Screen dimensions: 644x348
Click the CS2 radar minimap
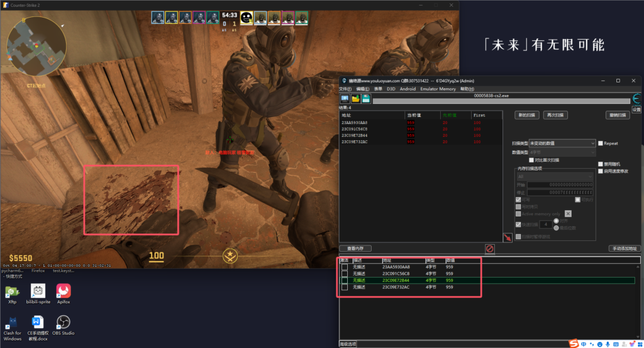[36, 46]
